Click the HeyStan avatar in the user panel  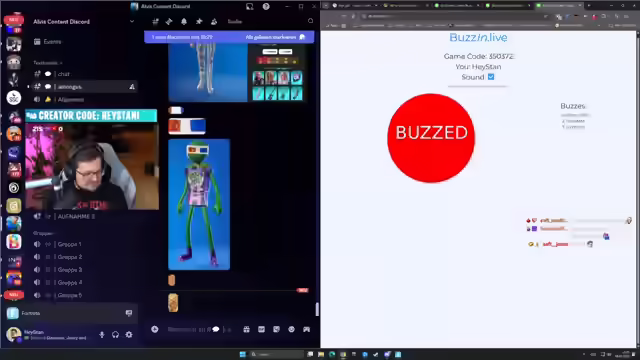13,334
